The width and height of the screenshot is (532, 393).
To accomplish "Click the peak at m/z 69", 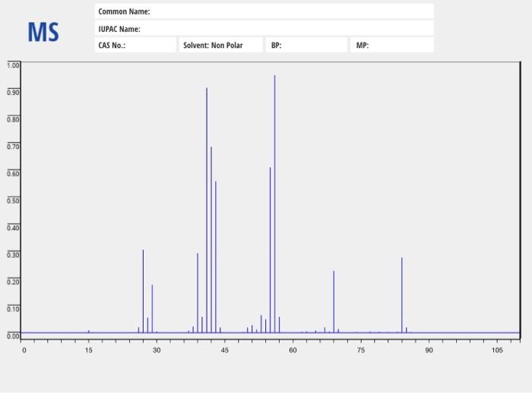I will point(334,302).
